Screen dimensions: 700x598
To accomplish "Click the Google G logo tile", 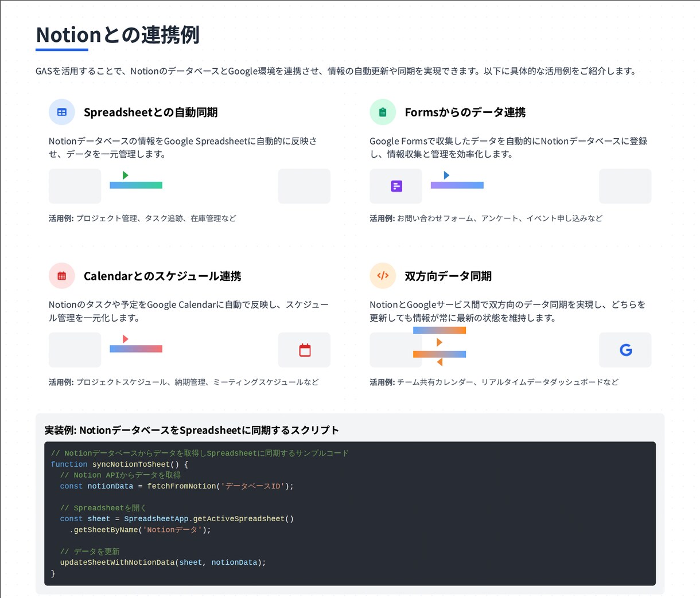I will click(x=625, y=350).
